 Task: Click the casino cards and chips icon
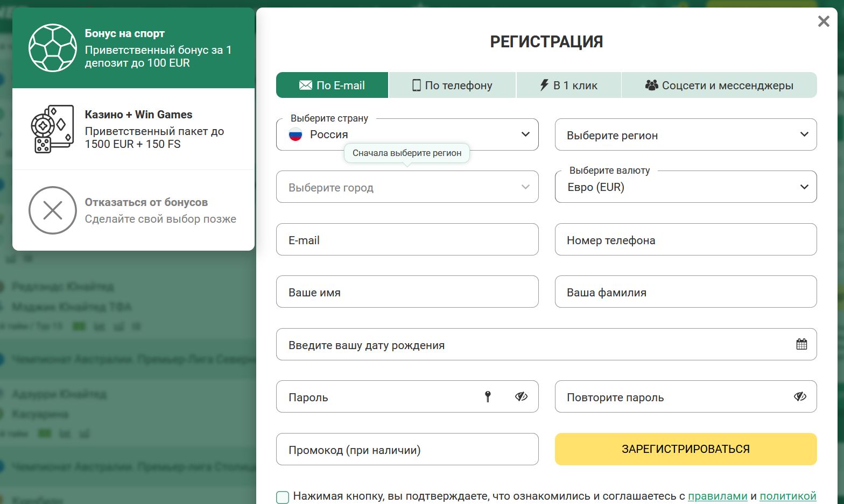pos(52,129)
